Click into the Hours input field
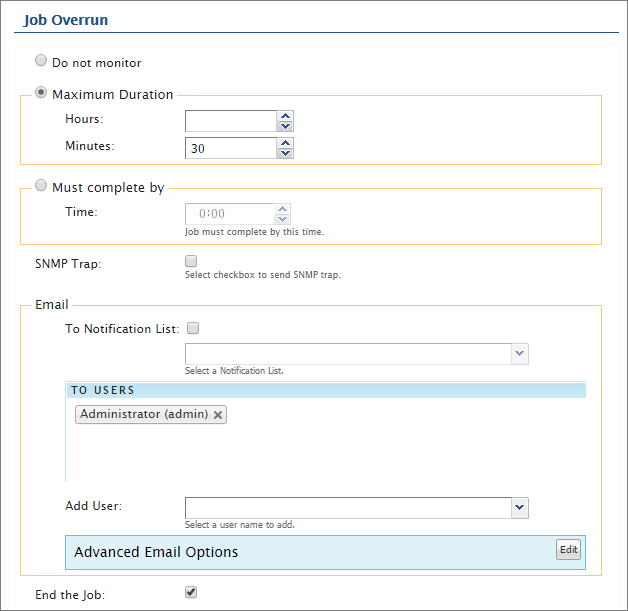This screenshot has width=628, height=611. [230, 121]
